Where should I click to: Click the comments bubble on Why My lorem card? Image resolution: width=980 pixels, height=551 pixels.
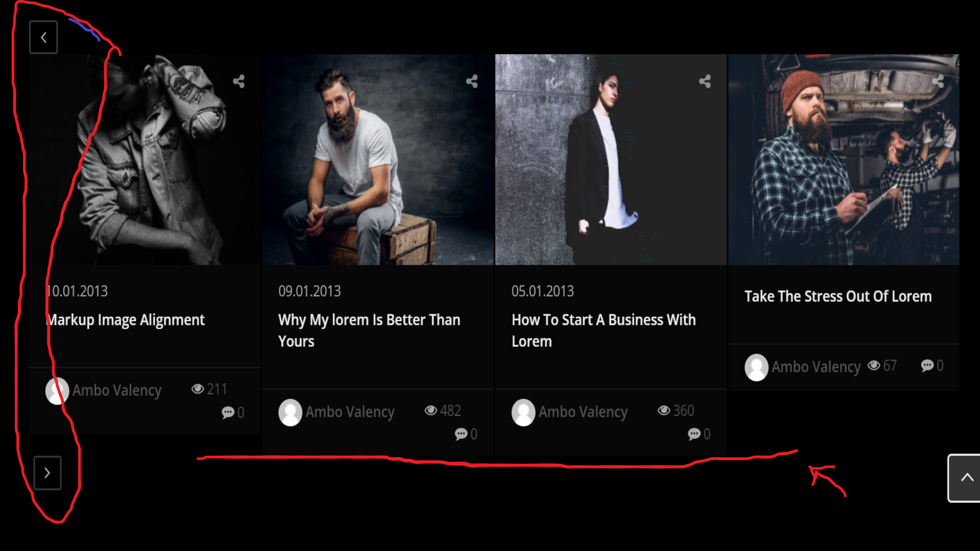[461, 434]
